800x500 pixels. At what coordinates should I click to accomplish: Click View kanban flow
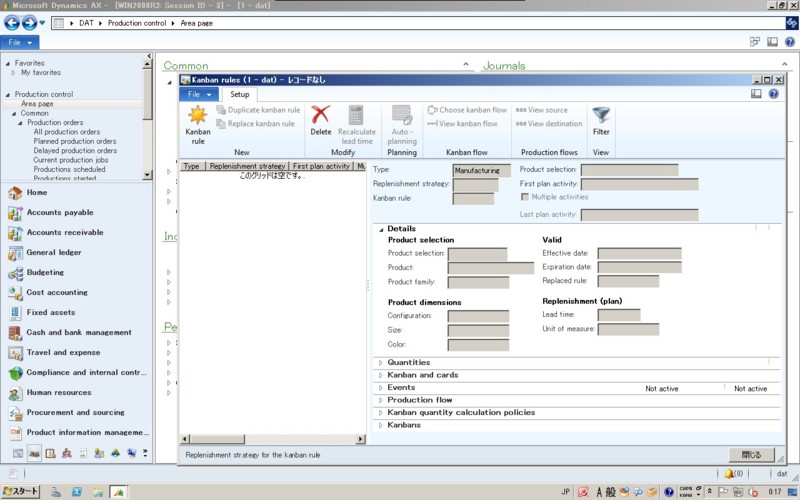point(462,123)
